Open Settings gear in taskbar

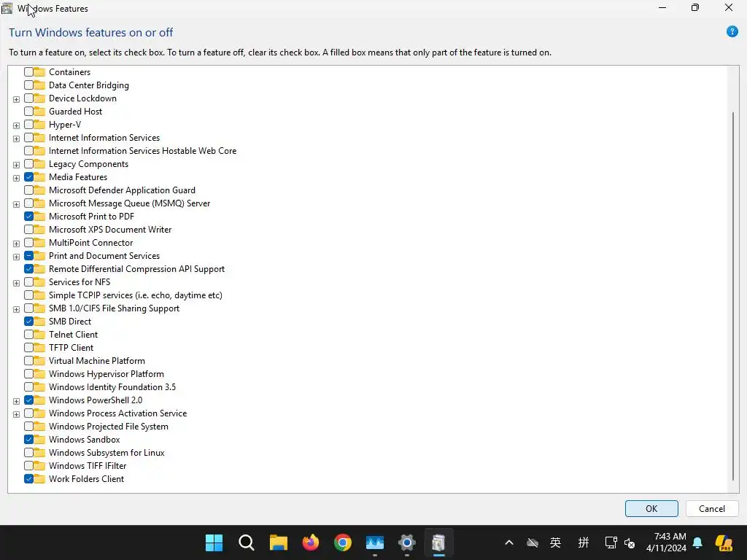click(x=407, y=542)
